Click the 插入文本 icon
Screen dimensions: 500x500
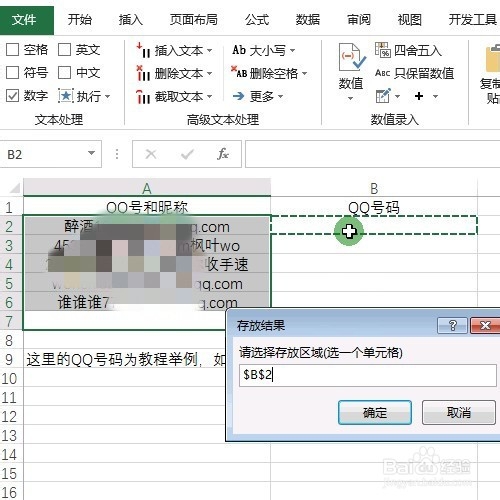coord(143,50)
